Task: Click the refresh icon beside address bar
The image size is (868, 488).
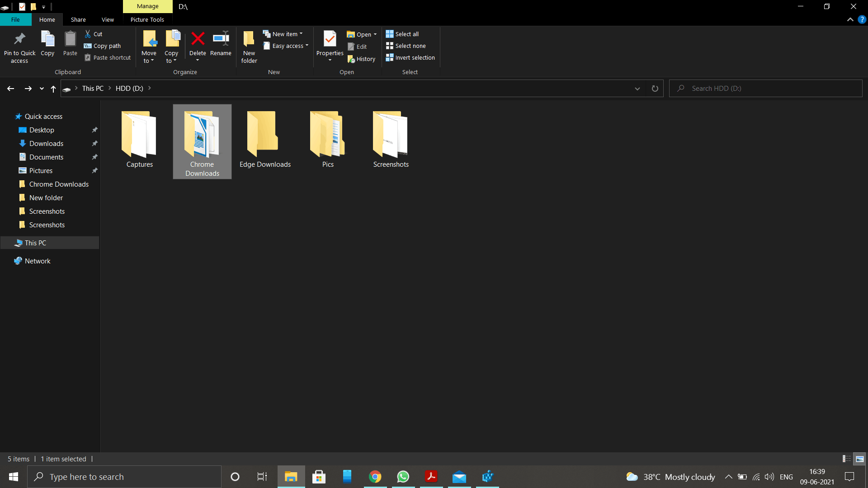Action: click(655, 89)
